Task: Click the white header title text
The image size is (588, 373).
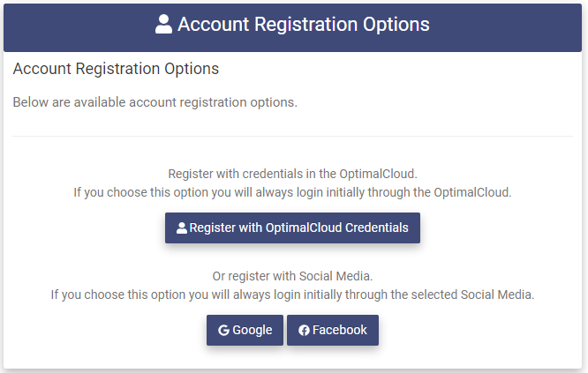Action: point(303,25)
